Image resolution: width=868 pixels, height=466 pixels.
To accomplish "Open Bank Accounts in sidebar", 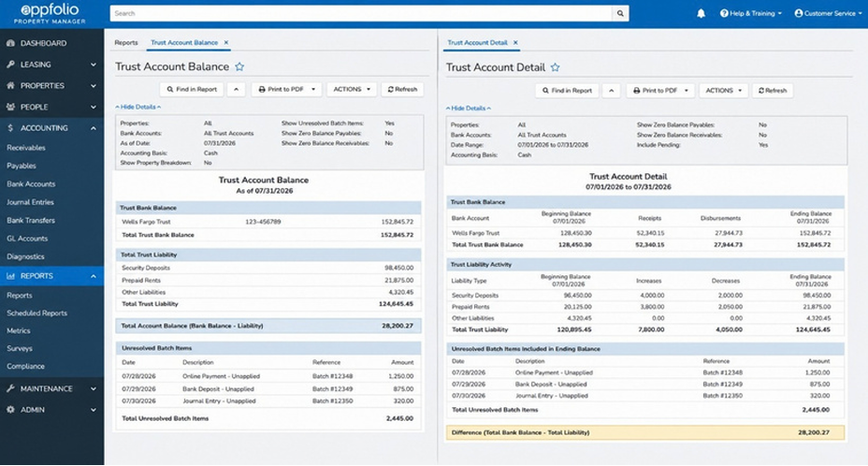I will (x=31, y=184).
